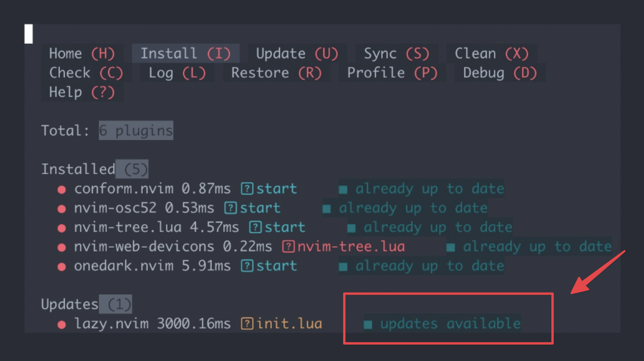Click the red bullet beside onedark.nvim
Image resolution: width=644 pixels, height=361 pixels.
[x=62, y=267]
